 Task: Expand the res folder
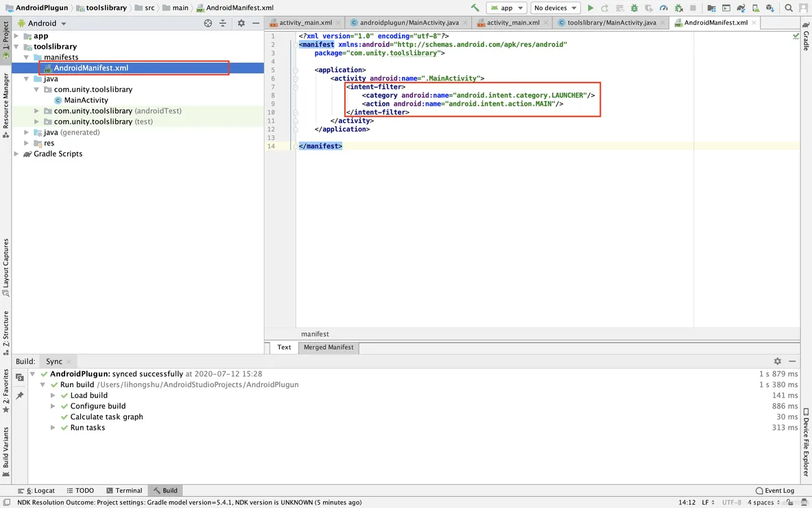(27, 143)
